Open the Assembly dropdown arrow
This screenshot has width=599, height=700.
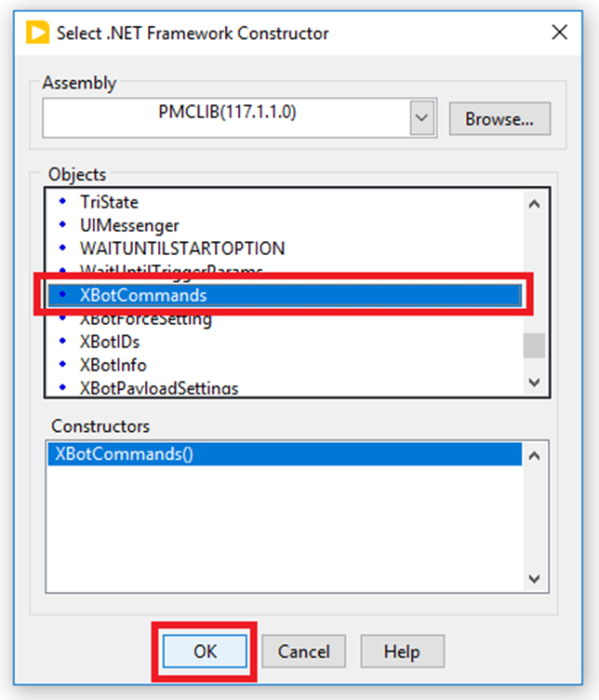pos(422,118)
